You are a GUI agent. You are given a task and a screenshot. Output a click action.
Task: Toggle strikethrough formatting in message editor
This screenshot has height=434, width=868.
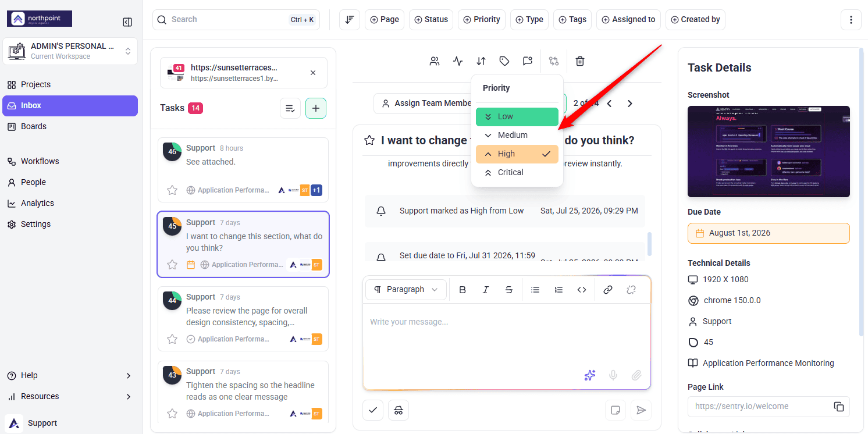[x=509, y=290]
